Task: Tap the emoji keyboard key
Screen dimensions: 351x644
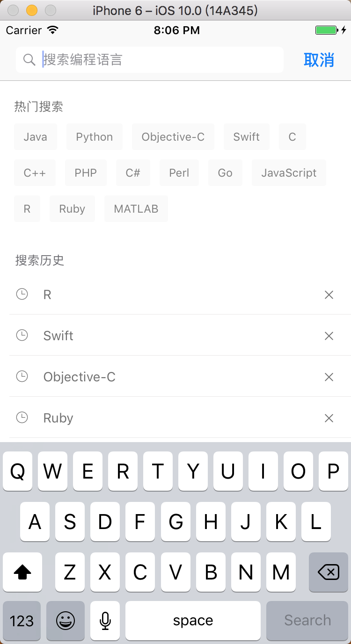Action: pos(66,621)
